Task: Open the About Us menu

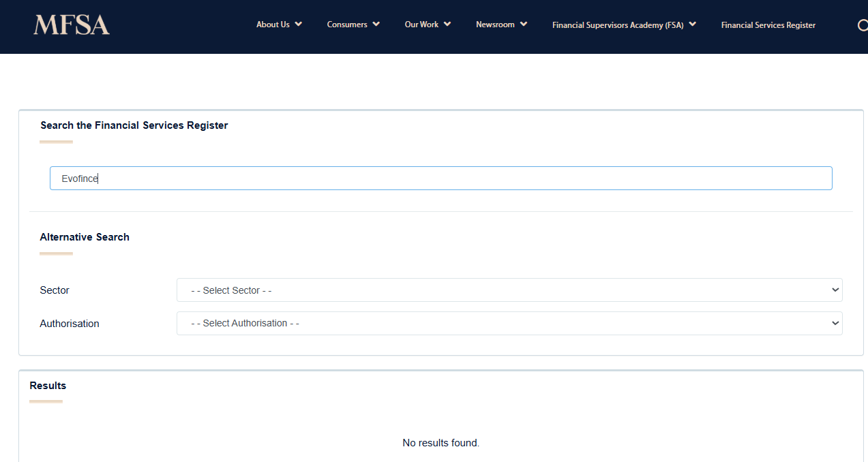Action: [273, 25]
